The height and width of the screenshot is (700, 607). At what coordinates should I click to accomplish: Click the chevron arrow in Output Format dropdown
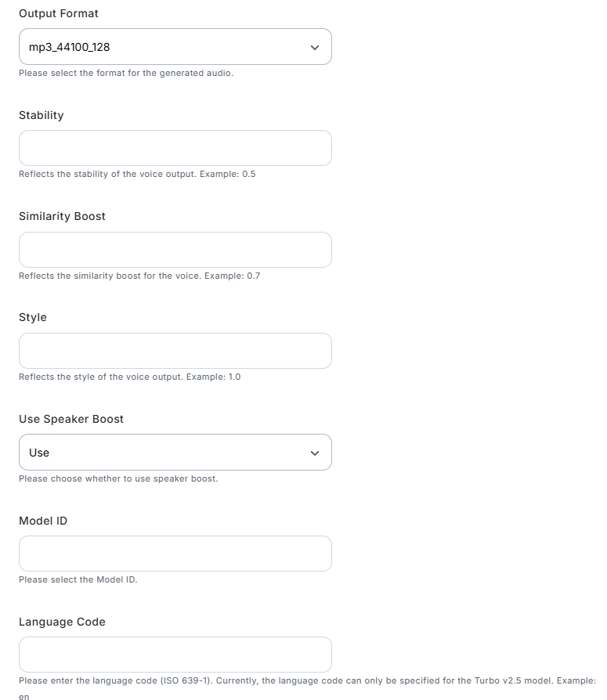coord(314,47)
